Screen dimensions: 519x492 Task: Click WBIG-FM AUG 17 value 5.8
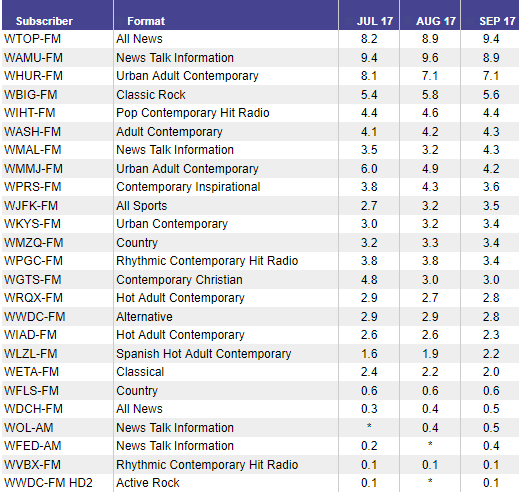pyautogui.click(x=430, y=95)
